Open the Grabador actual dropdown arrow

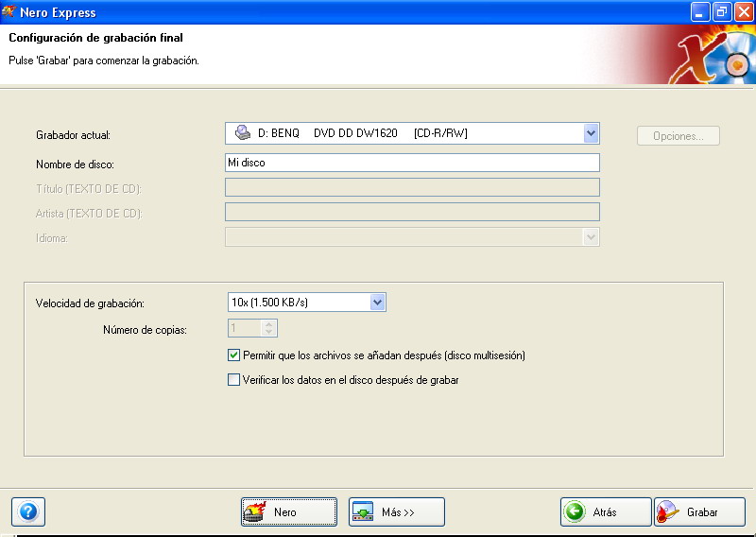click(x=591, y=133)
